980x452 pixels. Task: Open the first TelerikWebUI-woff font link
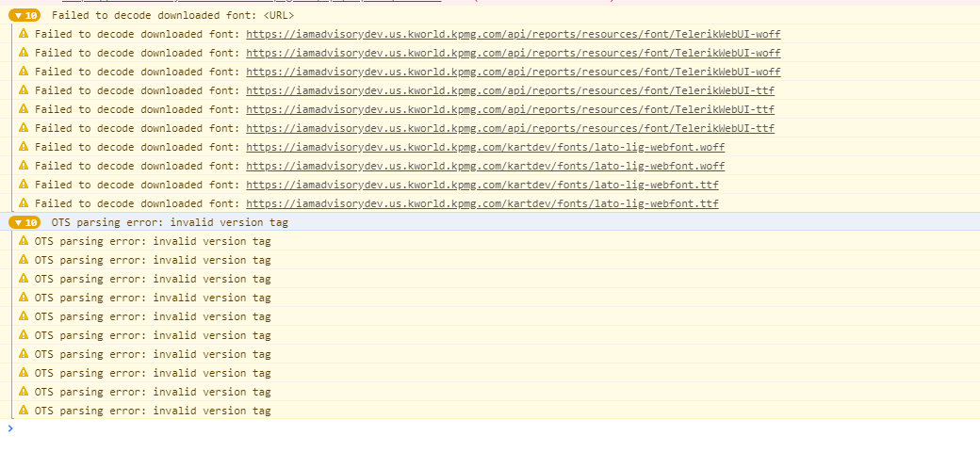pos(513,34)
